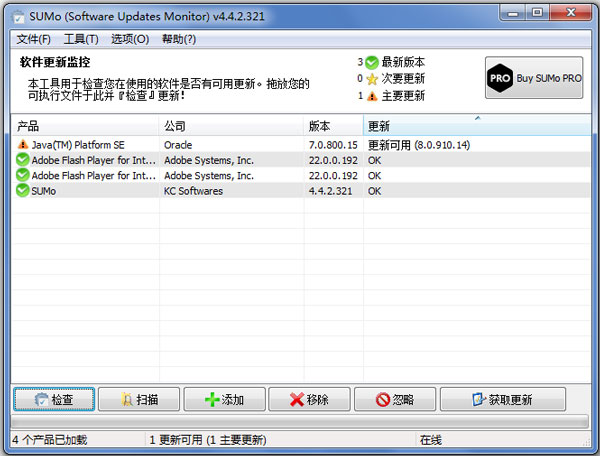600x456 pixels.
Task: Click the Buy SUMo PRO text
Action: pos(549,78)
